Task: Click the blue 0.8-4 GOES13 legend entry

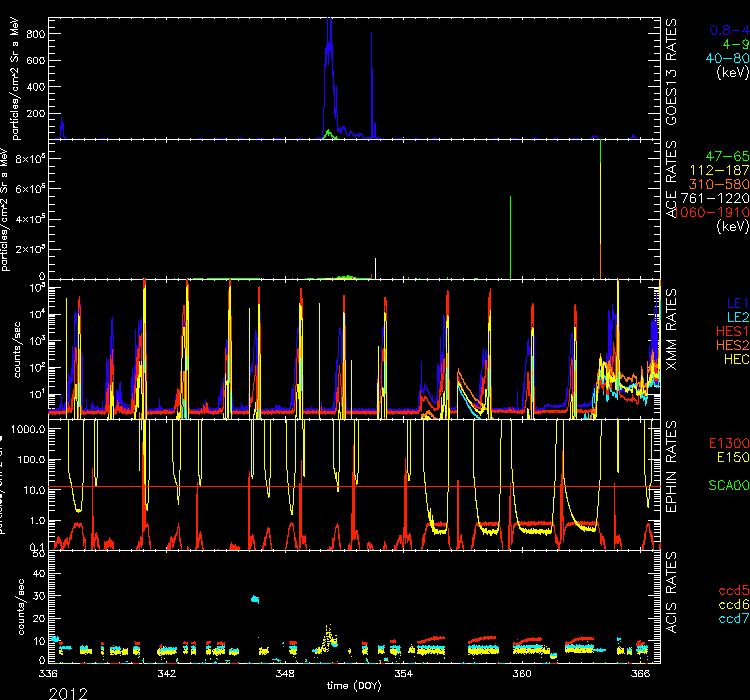Action: pos(727,30)
